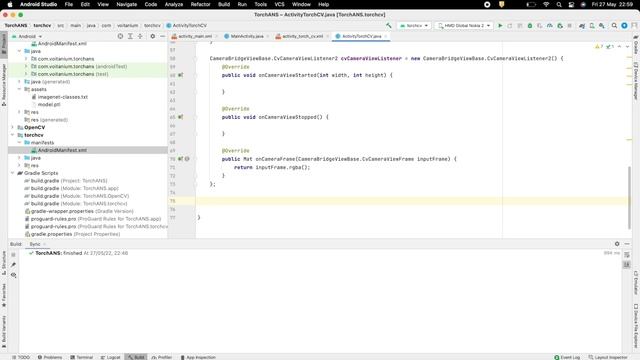640x360 pixels.
Task: Hide the Project panel with minus icon
Action: (x=162, y=36)
